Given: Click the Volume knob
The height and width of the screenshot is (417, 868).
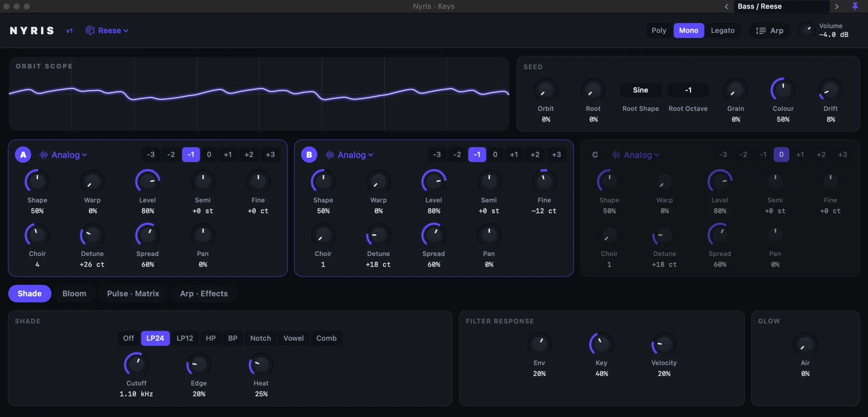Looking at the screenshot, I should pos(807,30).
